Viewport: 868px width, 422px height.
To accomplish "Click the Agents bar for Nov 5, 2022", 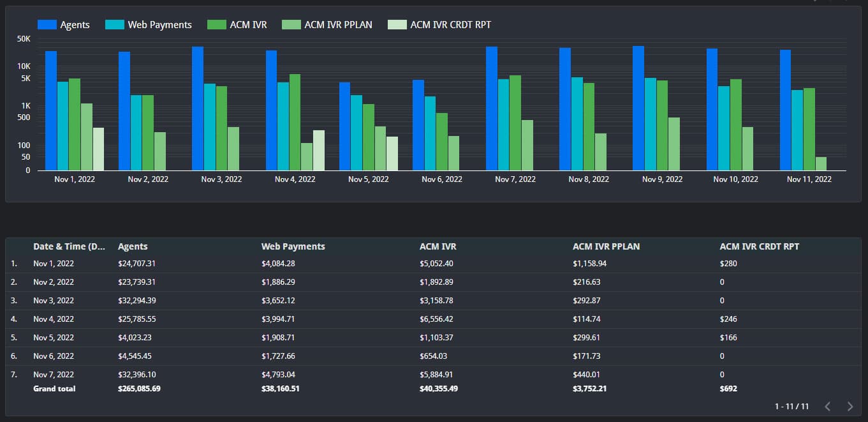I will point(344,126).
